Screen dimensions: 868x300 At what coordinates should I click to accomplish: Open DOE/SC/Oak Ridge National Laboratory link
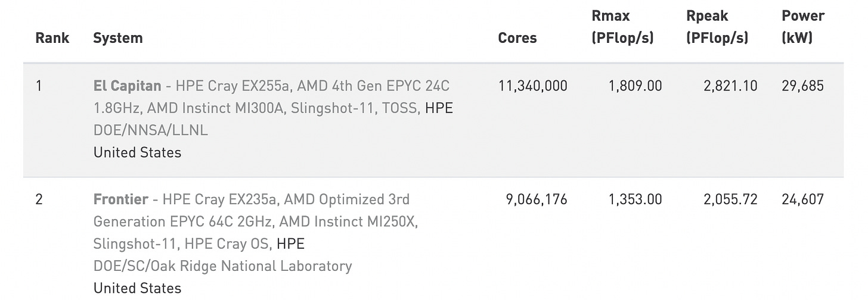pos(222,265)
